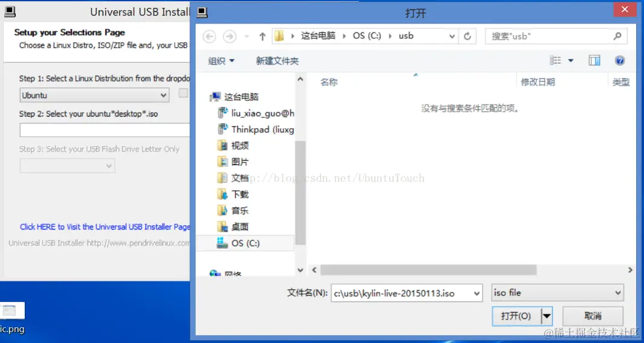Open Step 3 USB drive letter dropdown
The height and width of the screenshot is (343, 644).
[67, 166]
